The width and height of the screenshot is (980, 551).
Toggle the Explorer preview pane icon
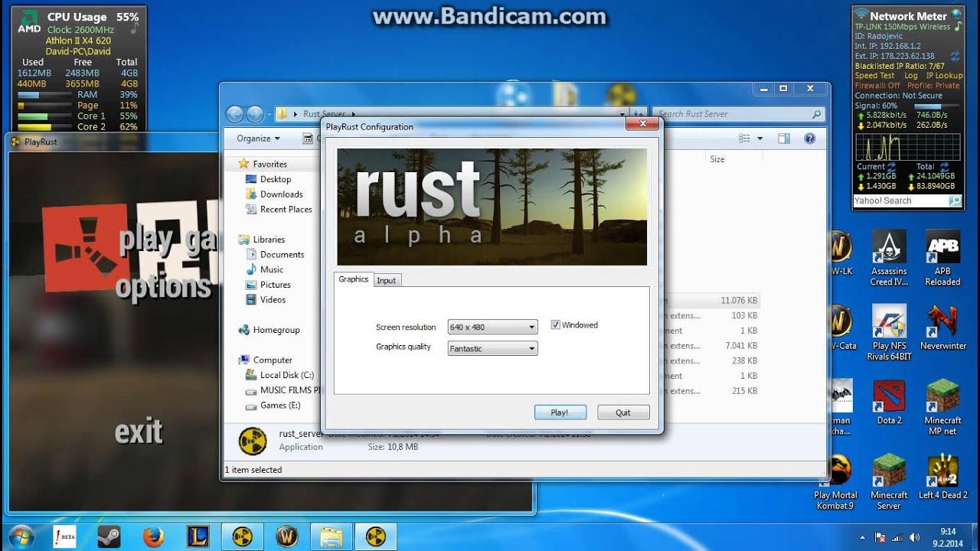pyautogui.click(x=783, y=139)
